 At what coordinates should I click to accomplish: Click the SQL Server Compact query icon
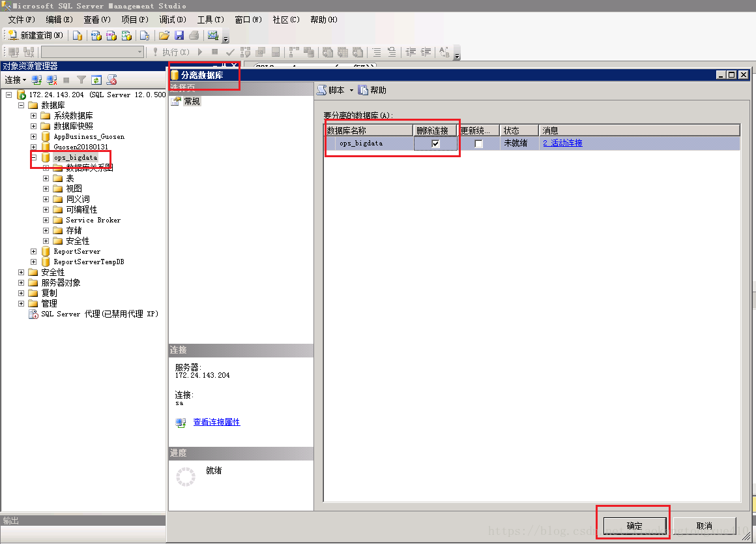[x=144, y=36]
